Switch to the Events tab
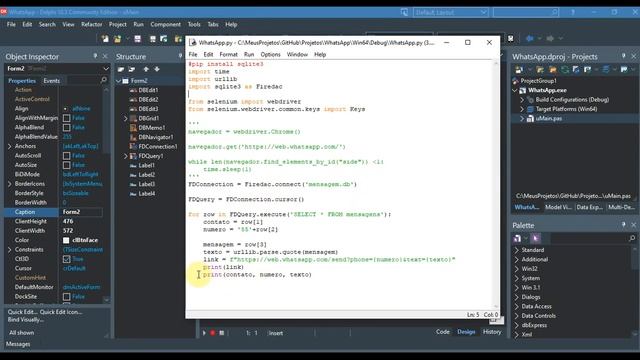Viewport: 640px width, 360px height. (x=51, y=81)
